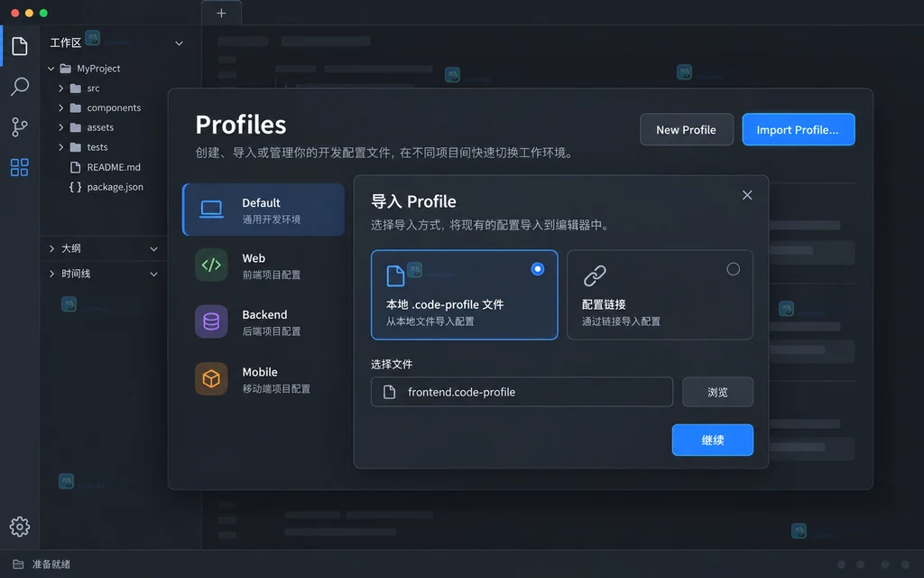Image resolution: width=924 pixels, height=578 pixels.
Task: Click the components folder icon
Action: [x=76, y=108]
